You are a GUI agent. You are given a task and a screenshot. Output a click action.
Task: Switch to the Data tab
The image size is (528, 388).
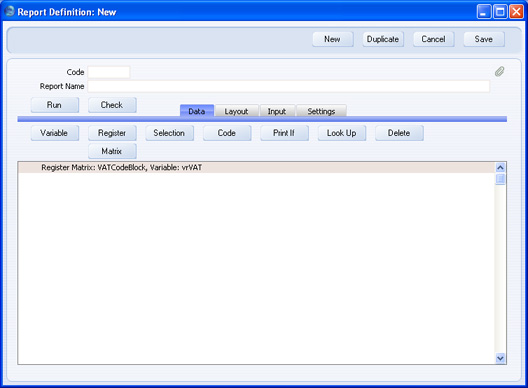[197, 111]
